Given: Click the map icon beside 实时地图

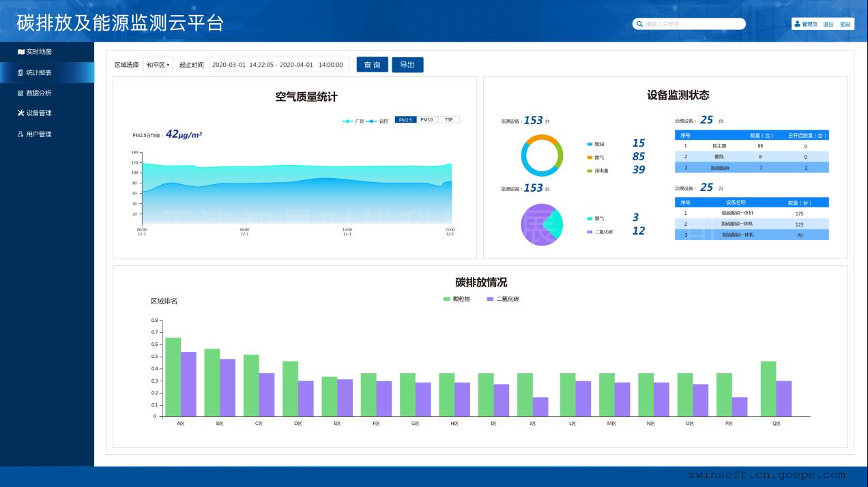Looking at the screenshot, I should coord(21,52).
